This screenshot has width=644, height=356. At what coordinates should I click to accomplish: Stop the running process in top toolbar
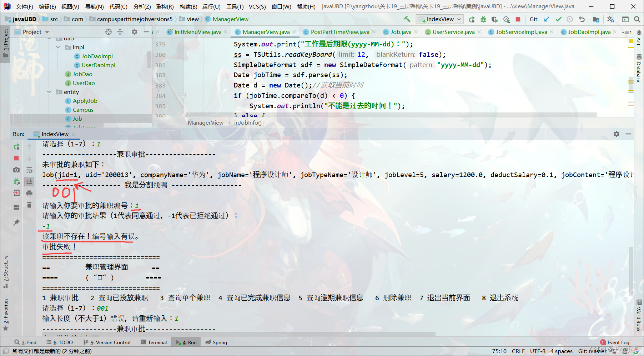click(518, 19)
